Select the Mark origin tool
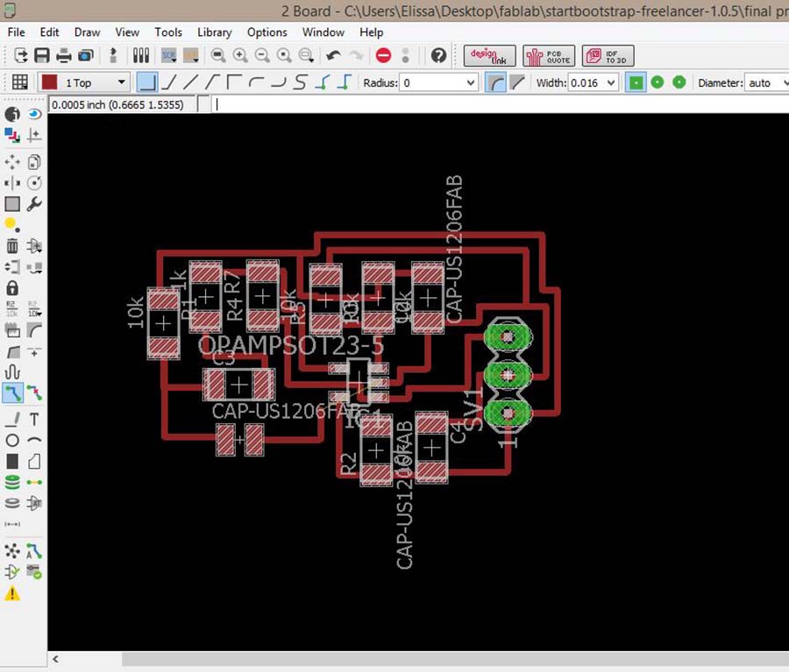789x672 pixels. [34, 135]
